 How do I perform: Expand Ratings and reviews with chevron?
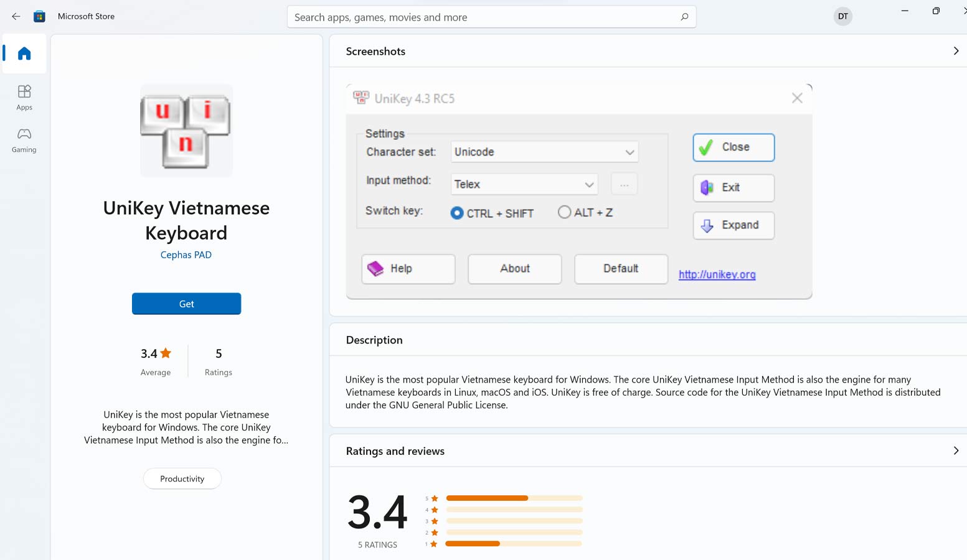click(956, 450)
